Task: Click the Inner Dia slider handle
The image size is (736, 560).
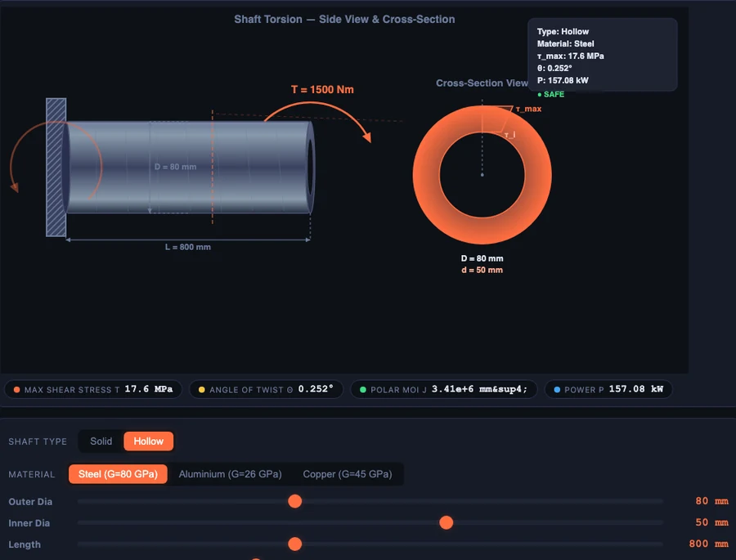Action: point(447,522)
